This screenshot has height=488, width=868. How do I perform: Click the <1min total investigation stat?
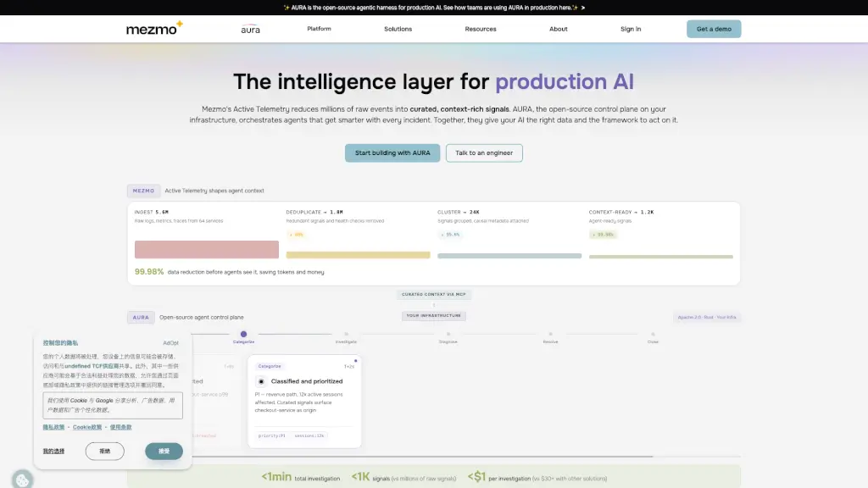pyautogui.click(x=301, y=477)
